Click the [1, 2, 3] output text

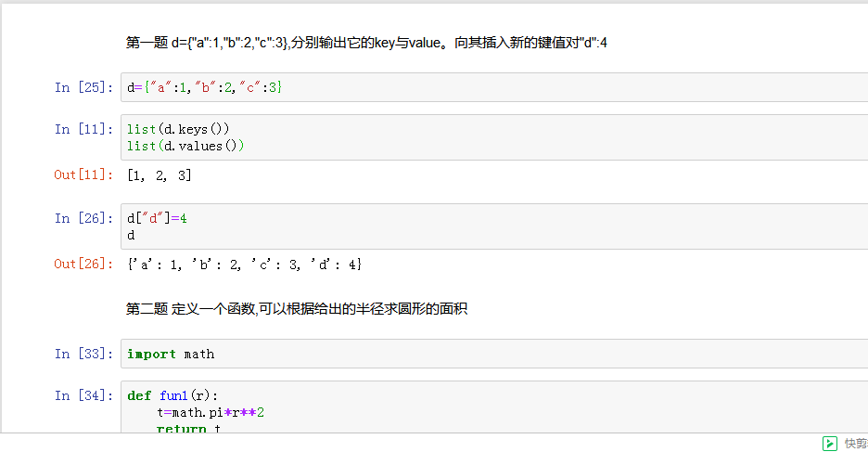tap(159, 174)
